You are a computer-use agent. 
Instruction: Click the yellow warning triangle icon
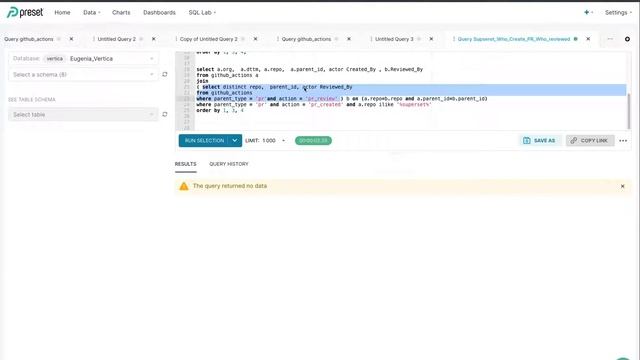[184, 186]
